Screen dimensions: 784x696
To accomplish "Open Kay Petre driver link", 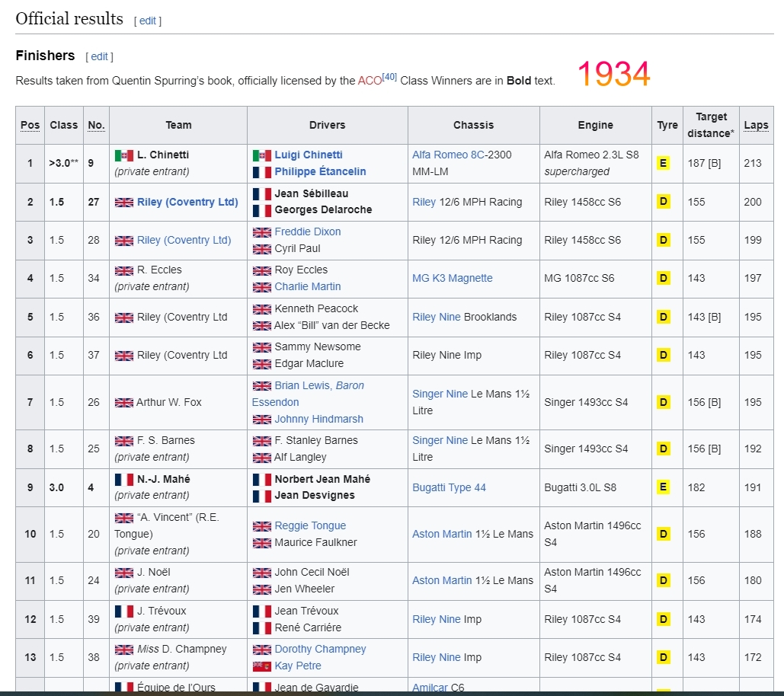I will pos(297,666).
